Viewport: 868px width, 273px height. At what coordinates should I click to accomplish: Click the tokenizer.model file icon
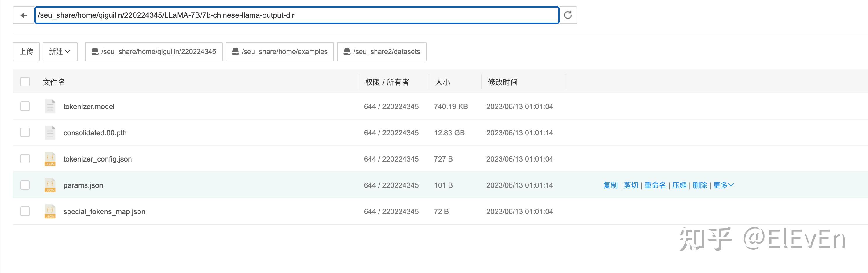click(x=50, y=106)
